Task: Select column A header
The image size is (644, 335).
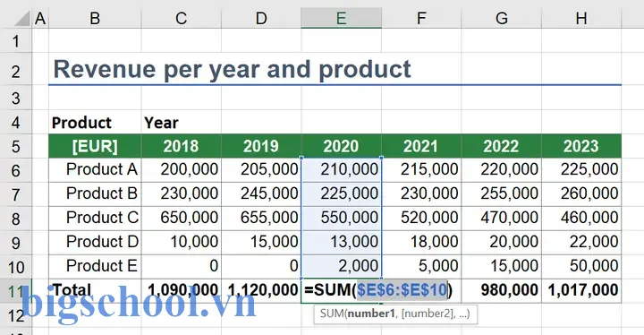Action: [40, 19]
